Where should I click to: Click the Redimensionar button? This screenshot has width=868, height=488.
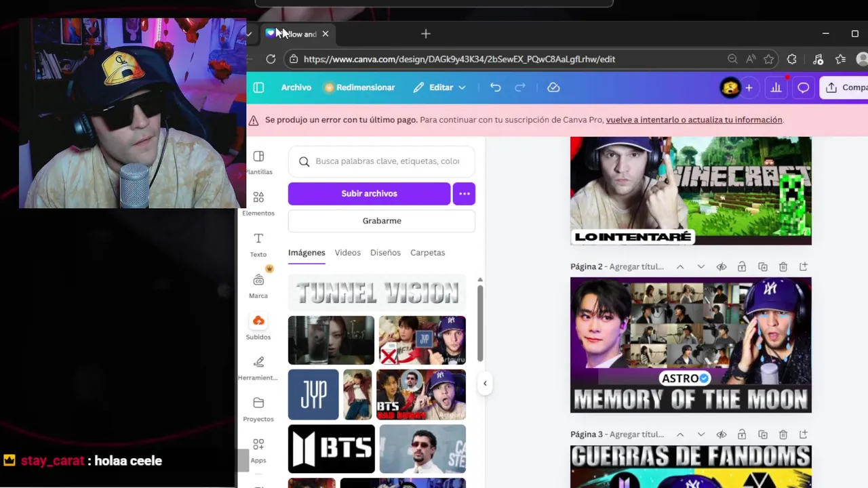pyautogui.click(x=359, y=87)
